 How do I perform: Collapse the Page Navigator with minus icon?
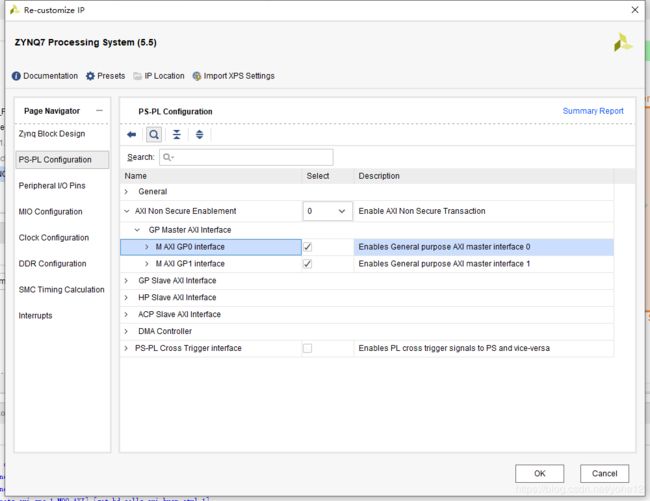[x=99, y=111]
